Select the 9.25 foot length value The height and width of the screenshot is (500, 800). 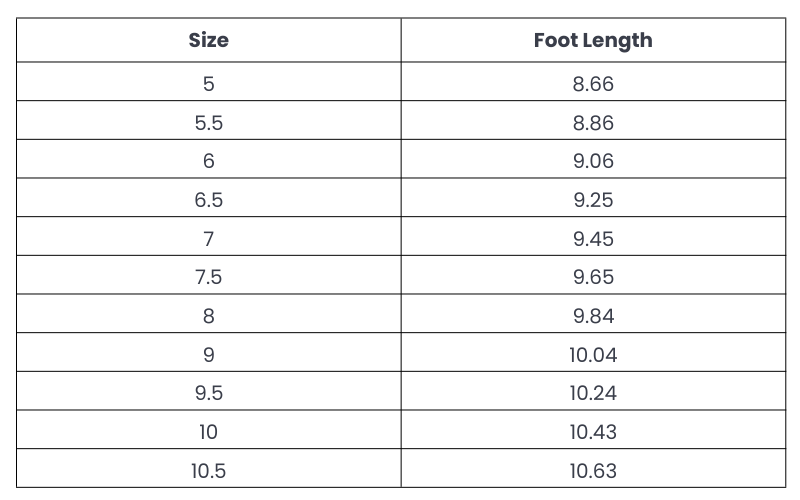click(593, 200)
